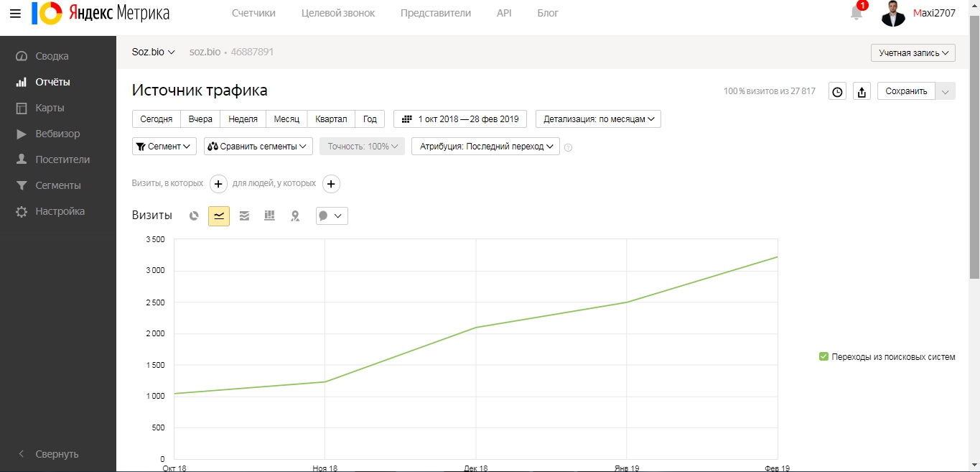The height and width of the screenshot is (472, 980).
Task: Click the export share icon
Action: pyautogui.click(x=862, y=91)
